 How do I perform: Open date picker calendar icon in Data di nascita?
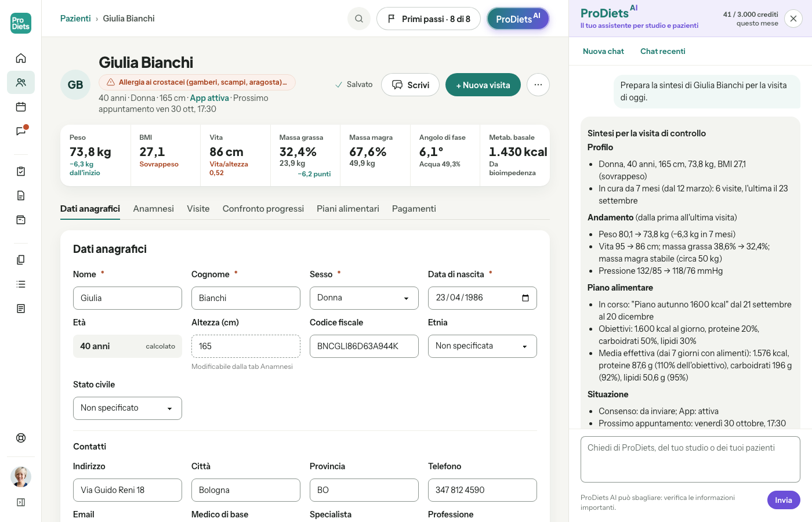(x=525, y=298)
